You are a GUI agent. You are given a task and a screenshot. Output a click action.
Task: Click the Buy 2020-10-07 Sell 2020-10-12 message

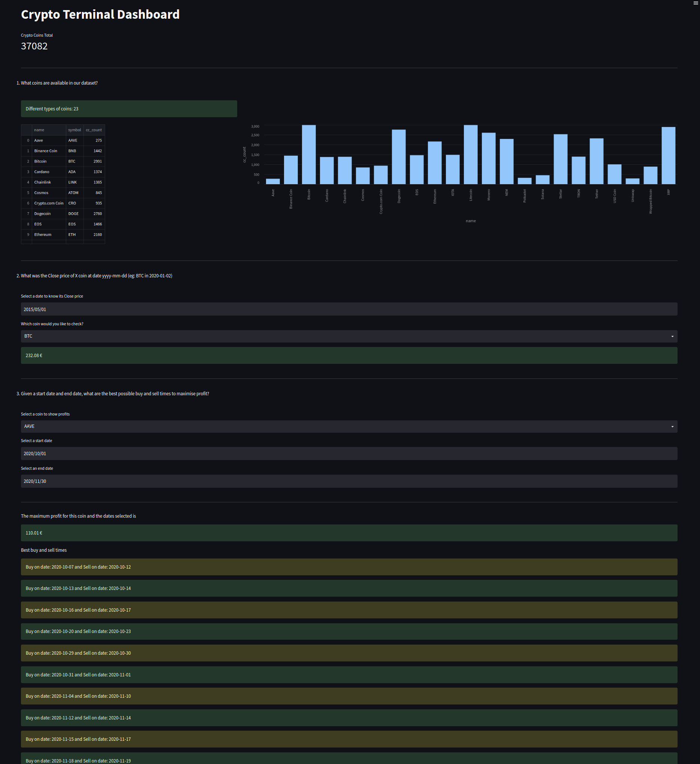pos(348,567)
